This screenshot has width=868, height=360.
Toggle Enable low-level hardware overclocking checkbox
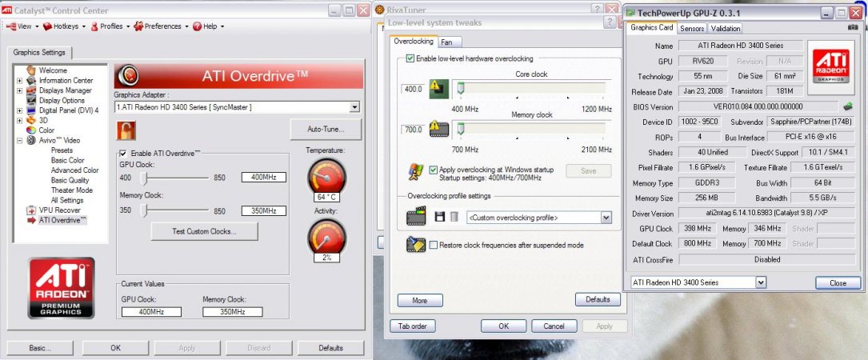coord(410,58)
